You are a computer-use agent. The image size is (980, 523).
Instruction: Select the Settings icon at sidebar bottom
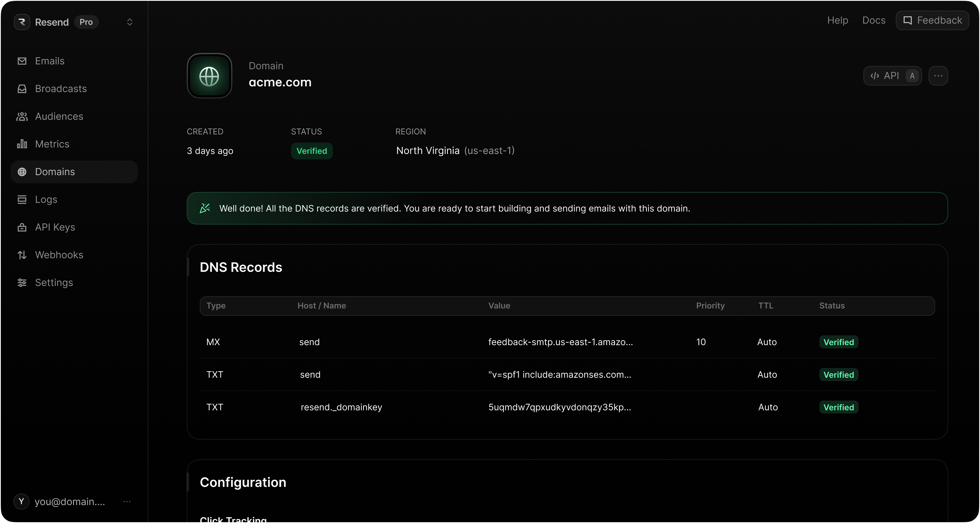click(x=22, y=282)
